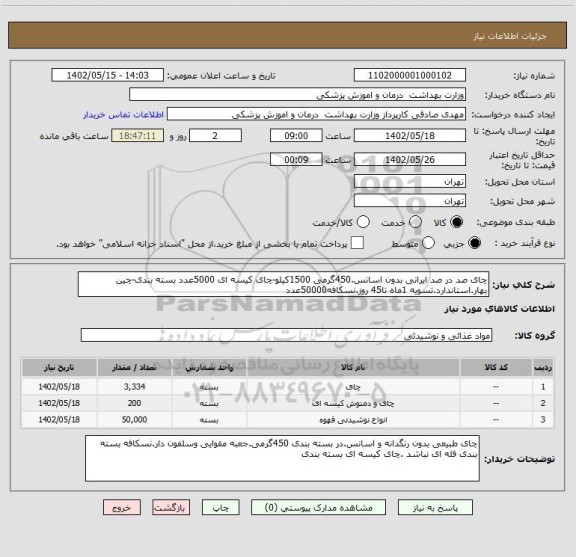The width and height of the screenshot is (576, 557).
Task: Click the چای item name in row 1
Action: (353, 387)
